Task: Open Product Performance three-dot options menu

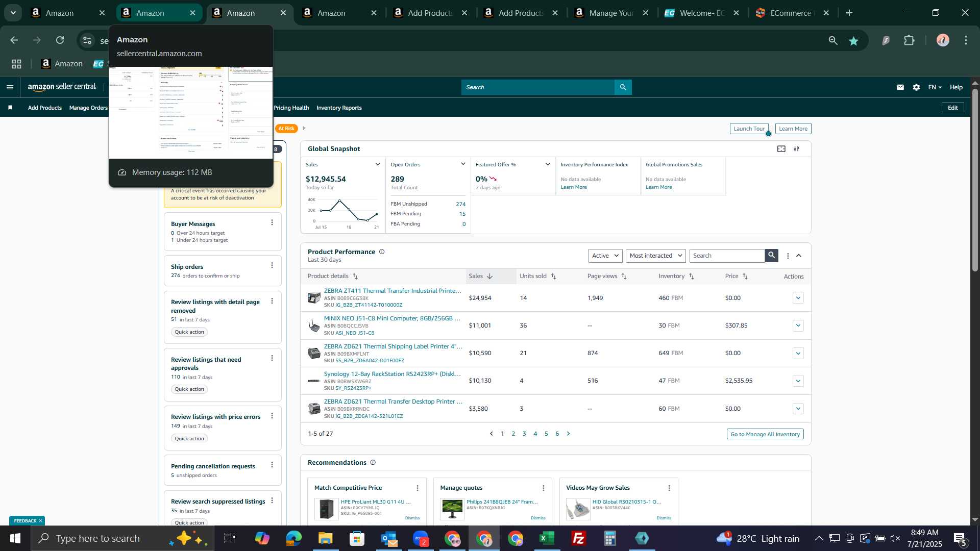Action: click(x=788, y=256)
